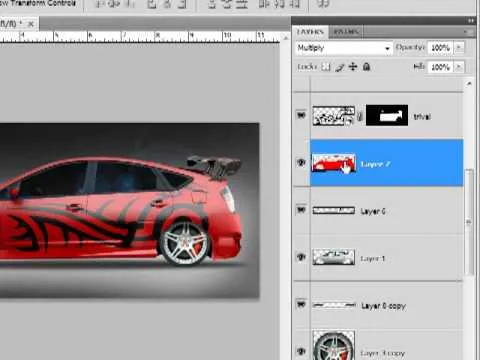The image size is (480, 360).
Task: Click the Distribute right edges icon
Action: coord(294,3)
